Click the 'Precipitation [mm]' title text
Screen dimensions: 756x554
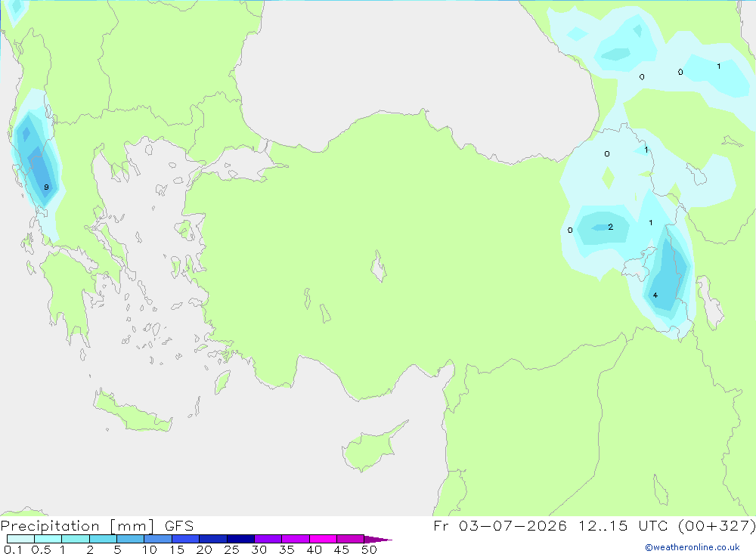click(77, 525)
